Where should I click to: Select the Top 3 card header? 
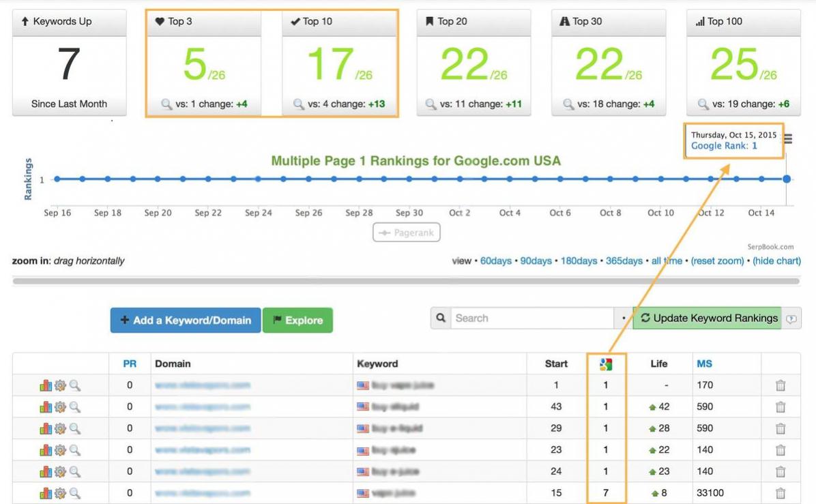[x=204, y=22]
